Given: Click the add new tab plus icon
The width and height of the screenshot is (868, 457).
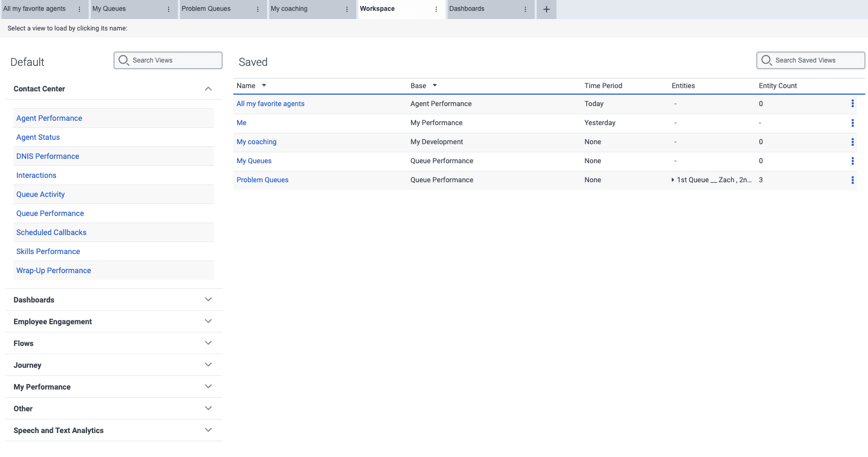Looking at the screenshot, I should [546, 9].
